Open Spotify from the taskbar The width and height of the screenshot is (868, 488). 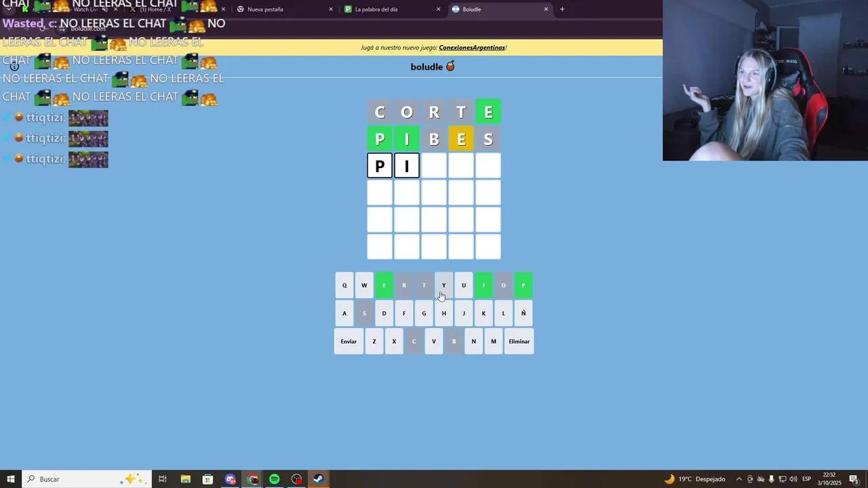[x=275, y=479]
